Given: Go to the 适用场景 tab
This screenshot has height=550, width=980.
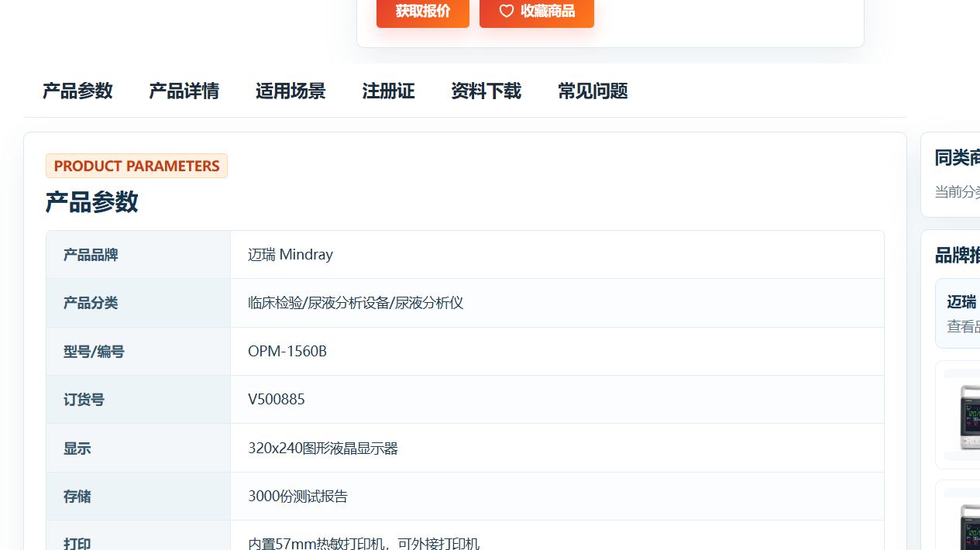Looking at the screenshot, I should point(291,91).
